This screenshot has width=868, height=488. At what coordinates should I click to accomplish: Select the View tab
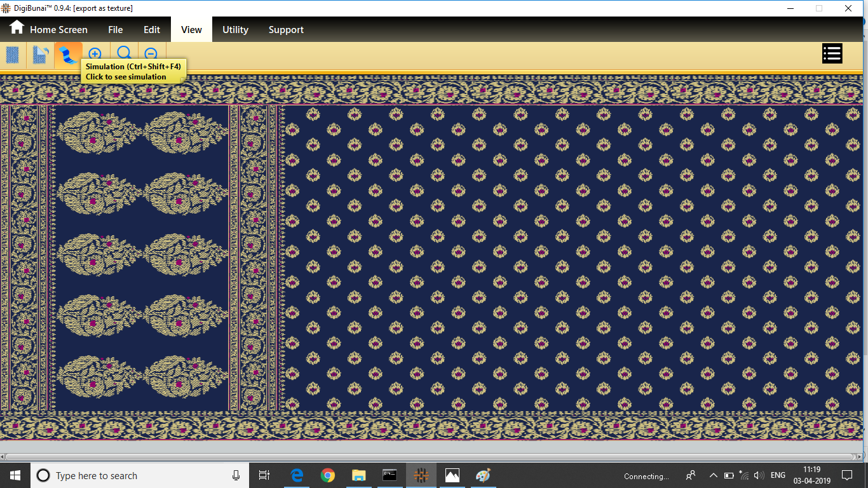click(191, 29)
